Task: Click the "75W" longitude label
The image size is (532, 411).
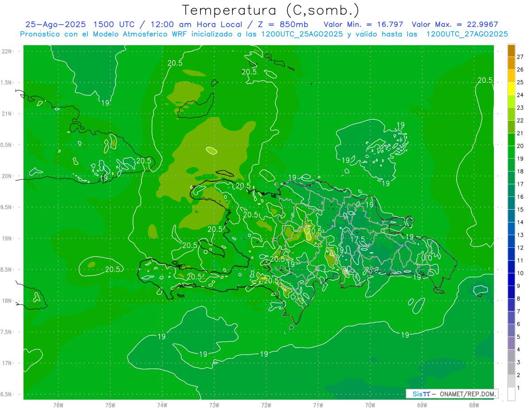Action: tap(110, 405)
